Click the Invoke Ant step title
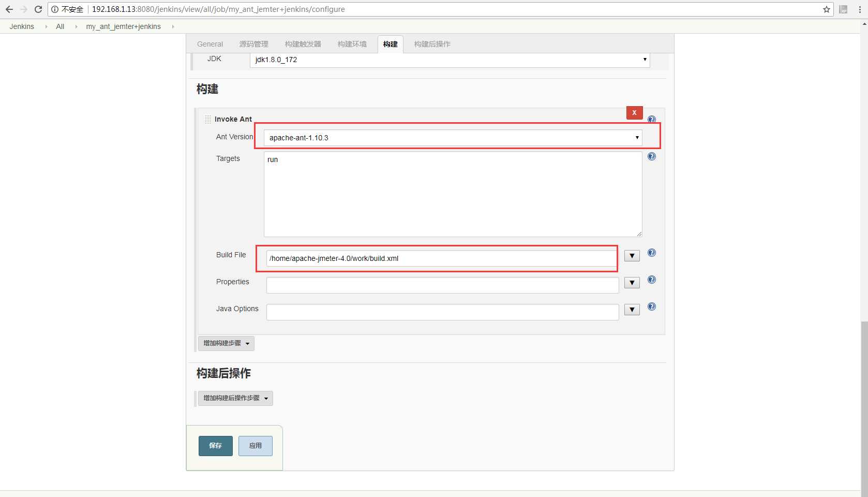Viewport: 868px width, 497px height. tap(233, 119)
